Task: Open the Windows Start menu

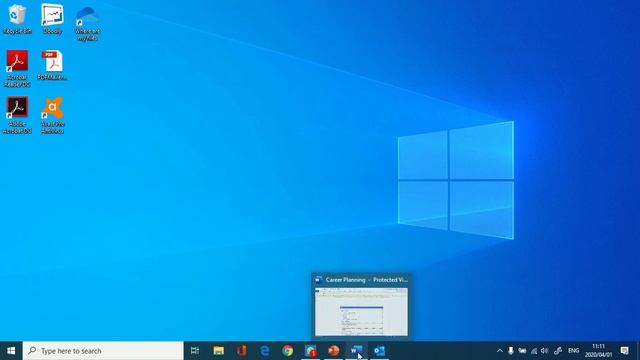Action: (11, 351)
